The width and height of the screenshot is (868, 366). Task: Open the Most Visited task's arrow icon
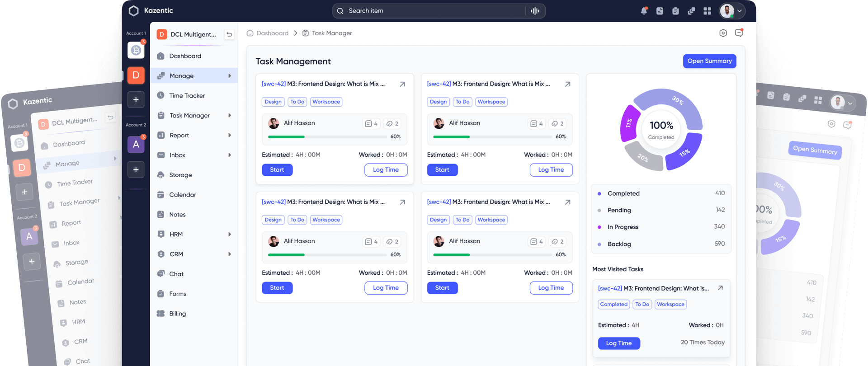(x=720, y=288)
